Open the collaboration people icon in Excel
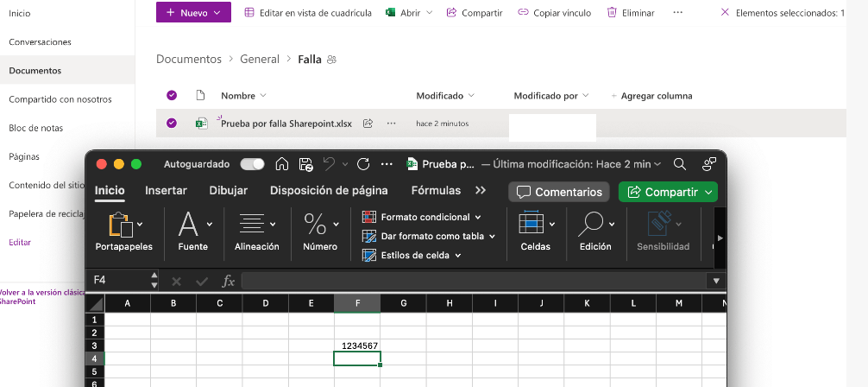This screenshot has height=387, width=868. click(x=709, y=164)
